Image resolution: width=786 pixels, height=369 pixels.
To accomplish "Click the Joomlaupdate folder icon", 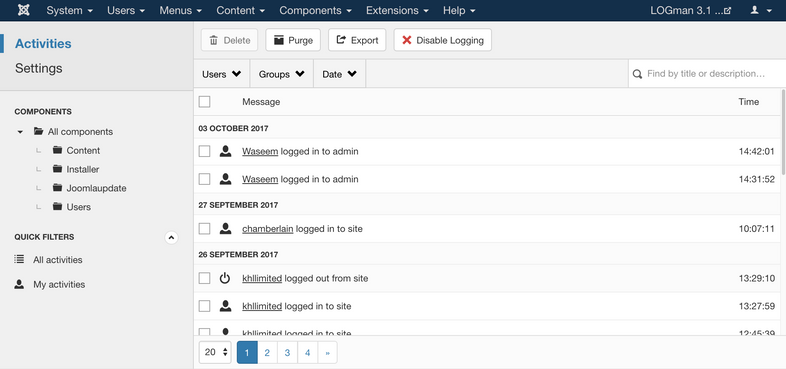I will click(57, 188).
